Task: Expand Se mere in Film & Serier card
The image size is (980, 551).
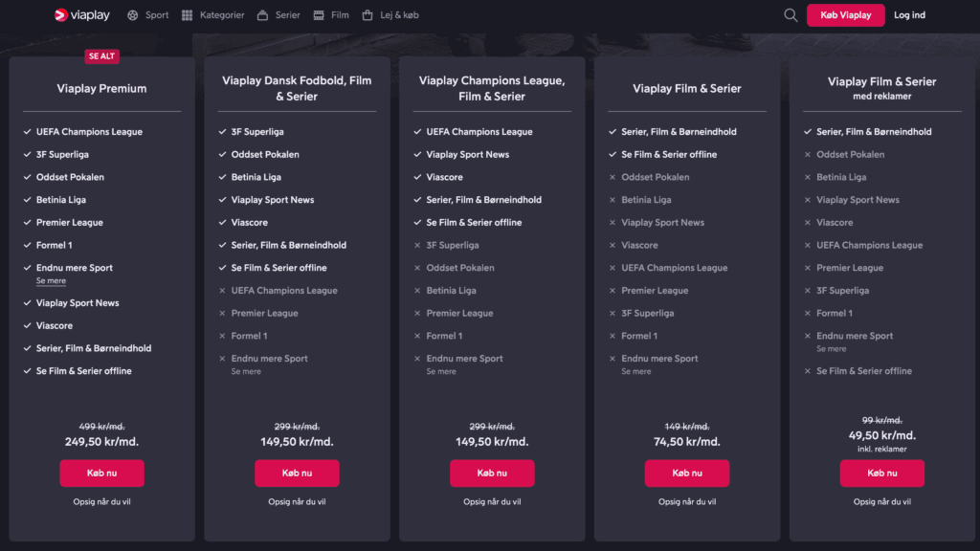Action: point(636,371)
